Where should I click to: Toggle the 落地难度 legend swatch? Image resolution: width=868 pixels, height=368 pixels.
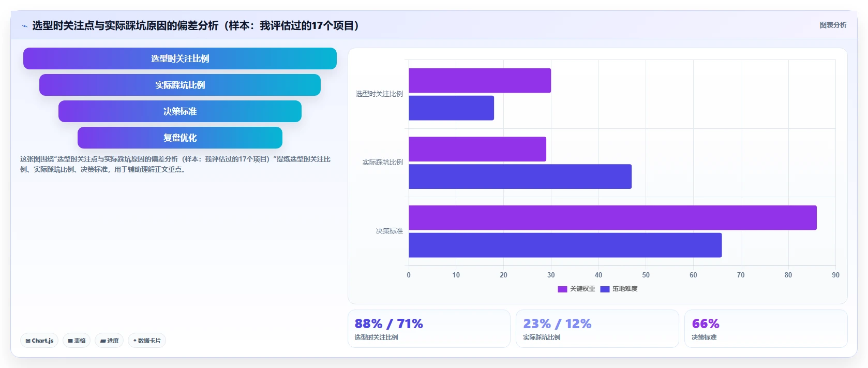pos(605,289)
